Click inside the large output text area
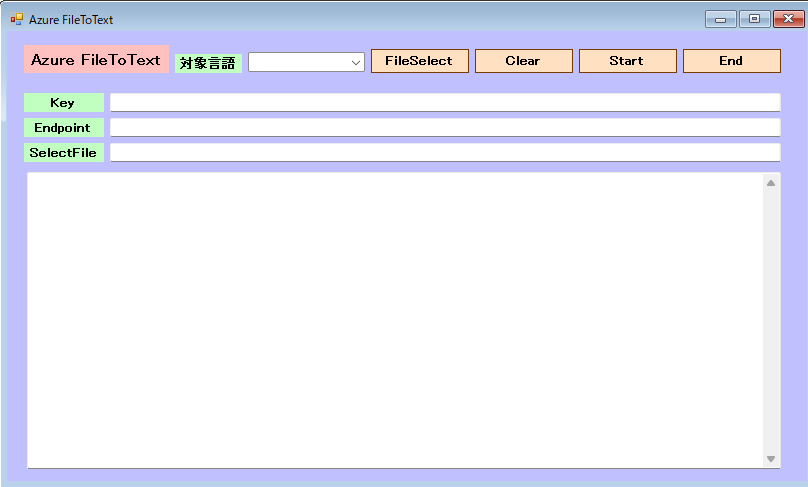The height and width of the screenshot is (487, 808). coord(395,320)
